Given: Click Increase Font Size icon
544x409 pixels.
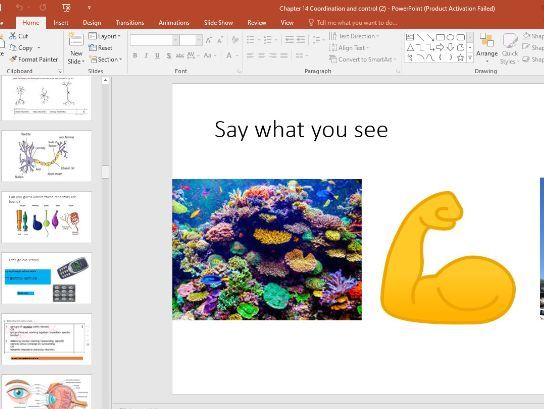Looking at the screenshot, I should (209, 40).
